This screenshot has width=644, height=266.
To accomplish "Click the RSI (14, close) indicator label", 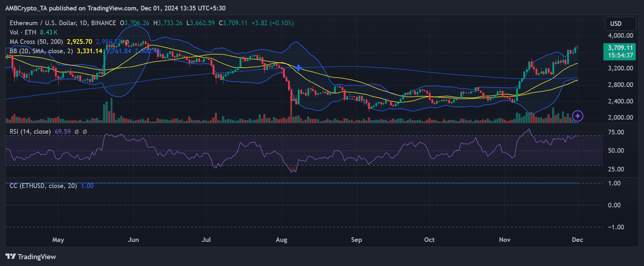I will [x=30, y=132].
